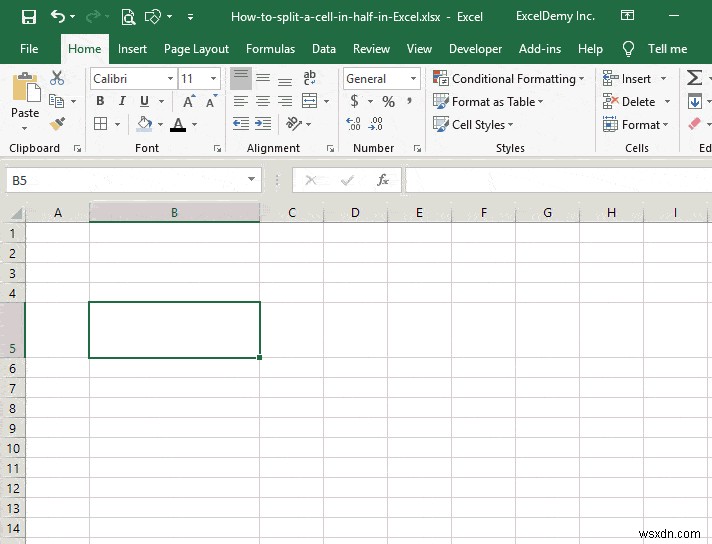Select column D header
712x544 pixels.
355,213
